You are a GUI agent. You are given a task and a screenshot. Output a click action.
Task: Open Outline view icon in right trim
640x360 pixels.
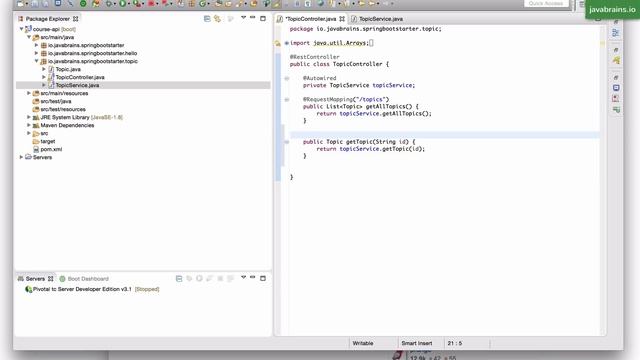616,33
